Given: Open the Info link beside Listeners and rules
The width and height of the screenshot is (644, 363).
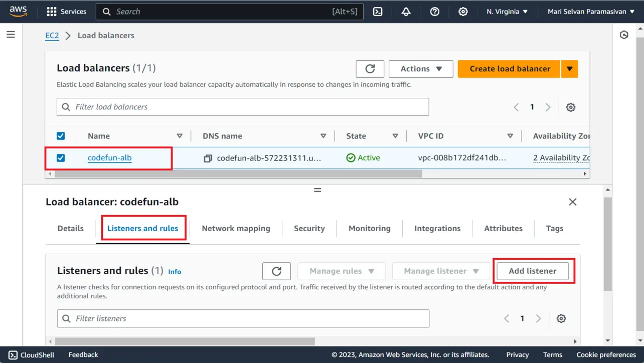Looking at the screenshot, I should coord(175,272).
